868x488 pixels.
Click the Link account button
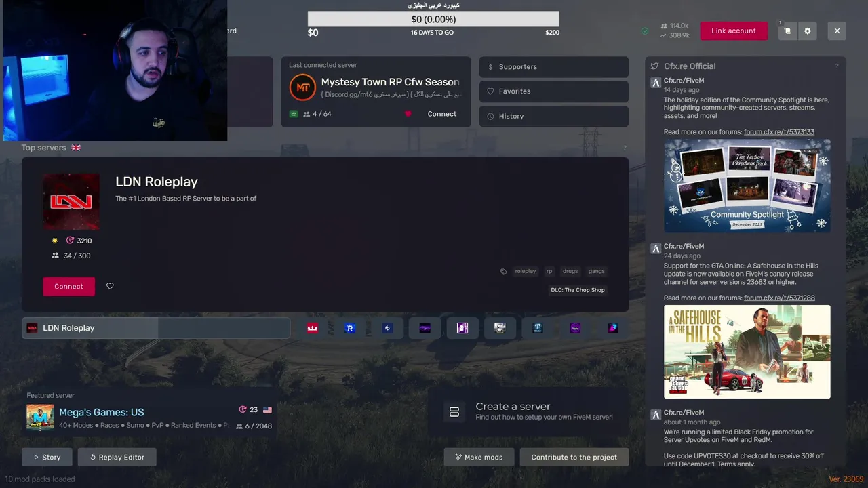point(734,31)
